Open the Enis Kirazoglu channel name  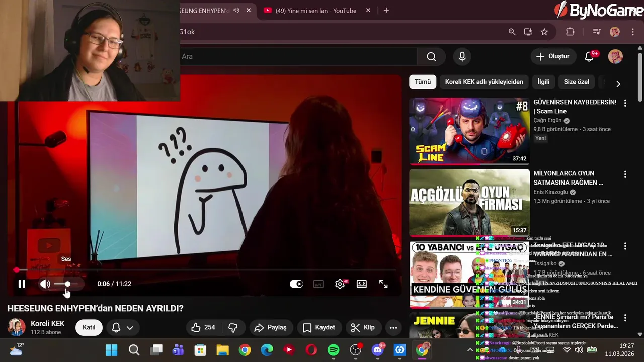[x=550, y=192]
